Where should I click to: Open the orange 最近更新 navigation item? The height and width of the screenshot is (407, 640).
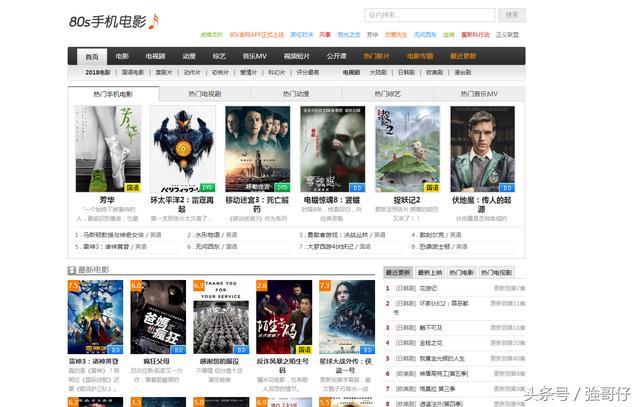tap(463, 56)
